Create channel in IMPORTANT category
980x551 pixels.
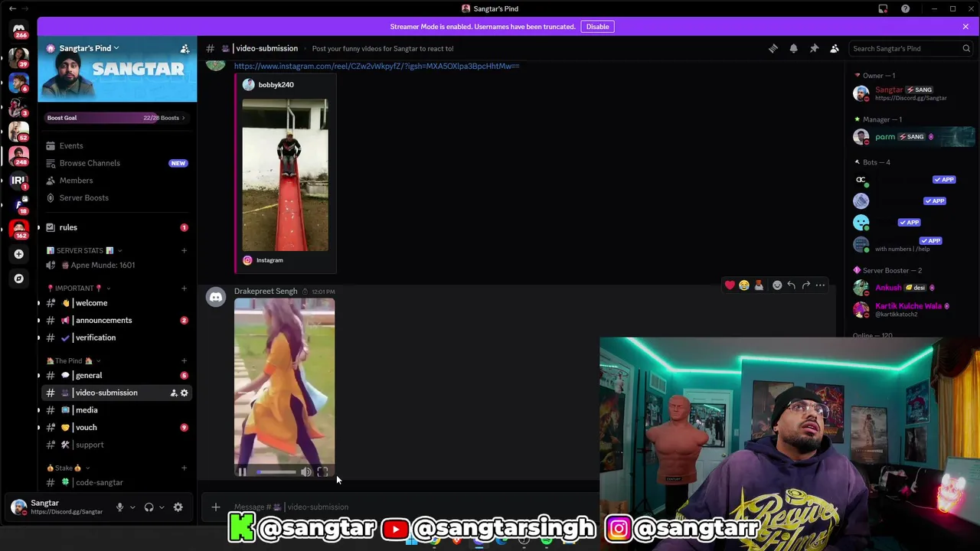point(184,289)
